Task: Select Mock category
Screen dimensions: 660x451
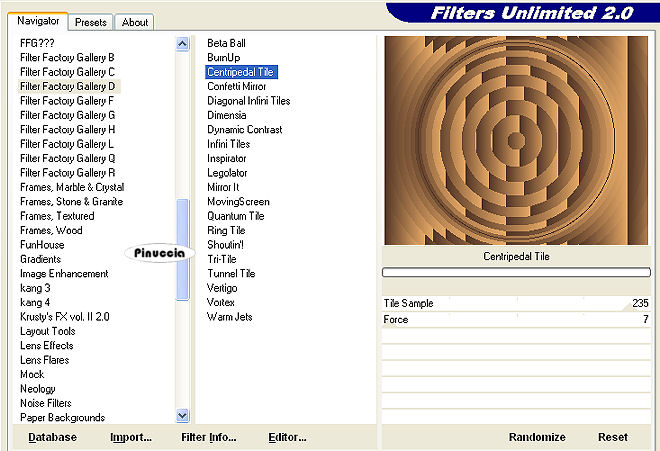Action: click(x=32, y=375)
